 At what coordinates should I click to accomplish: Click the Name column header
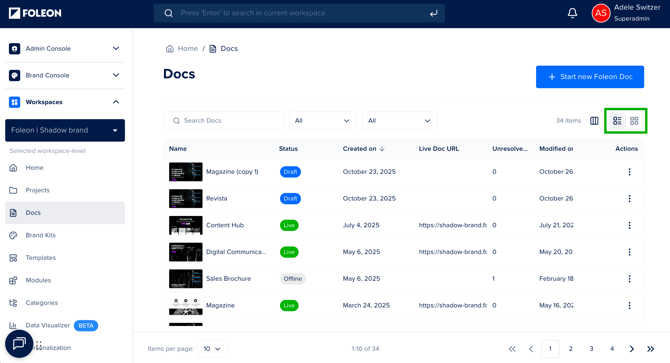178,149
